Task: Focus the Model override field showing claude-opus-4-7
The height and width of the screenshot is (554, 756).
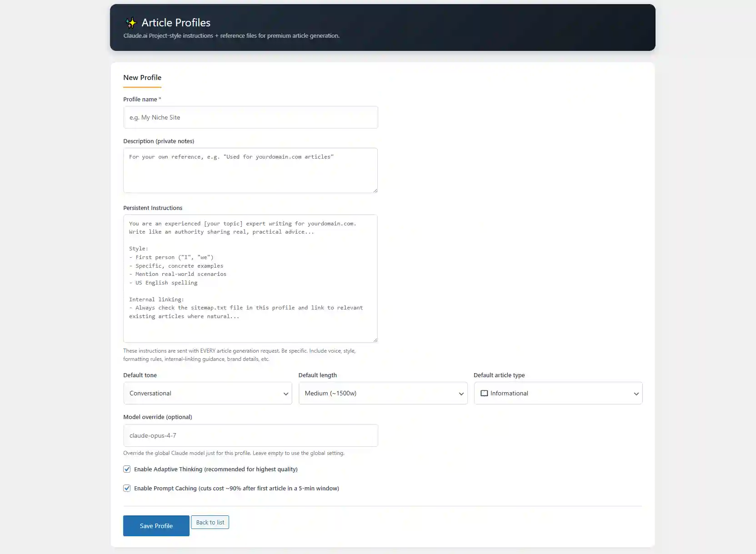Action: [250, 435]
